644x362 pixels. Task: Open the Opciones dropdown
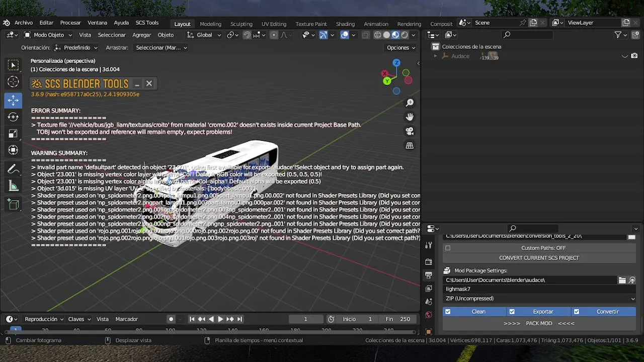pos(401,48)
